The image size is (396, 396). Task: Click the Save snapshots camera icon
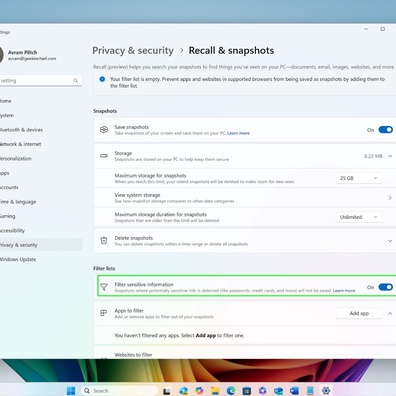pyautogui.click(x=104, y=130)
